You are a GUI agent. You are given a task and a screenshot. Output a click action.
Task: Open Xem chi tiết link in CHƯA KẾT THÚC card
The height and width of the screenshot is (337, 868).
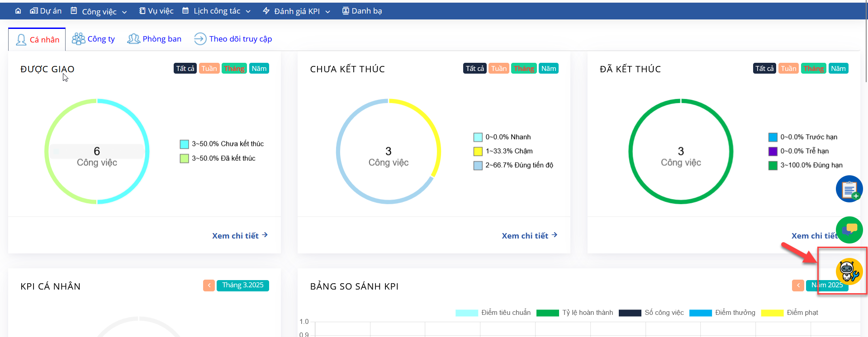point(529,235)
